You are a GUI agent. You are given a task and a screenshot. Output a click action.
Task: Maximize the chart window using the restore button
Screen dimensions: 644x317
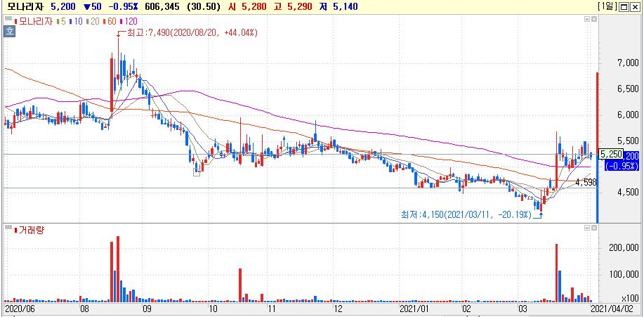point(624,6)
